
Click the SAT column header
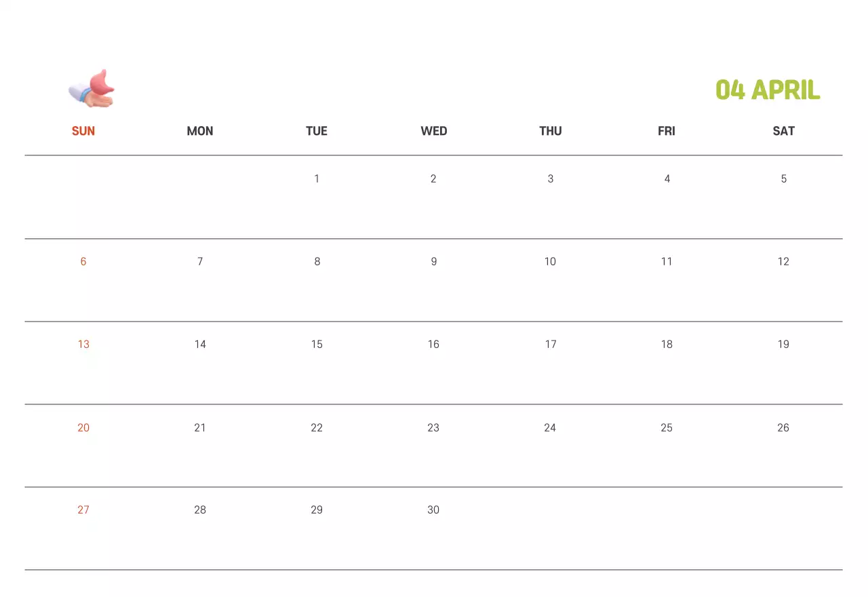click(x=783, y=131)
